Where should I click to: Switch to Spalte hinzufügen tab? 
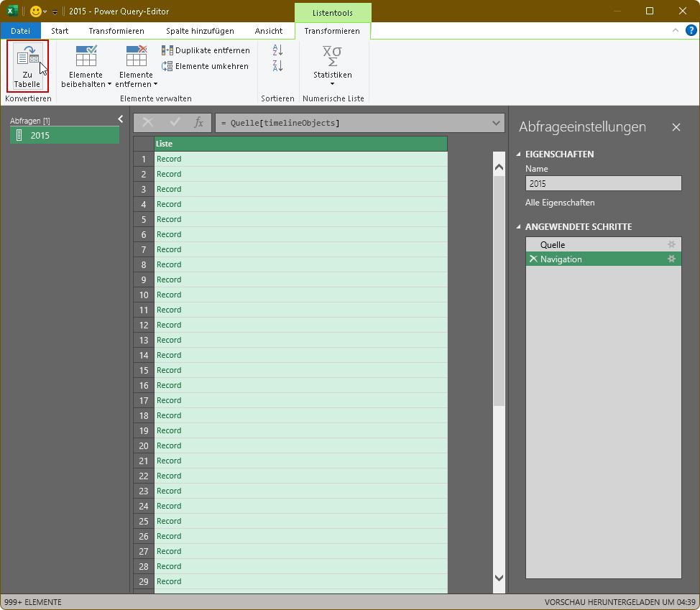tap(200, 31)
